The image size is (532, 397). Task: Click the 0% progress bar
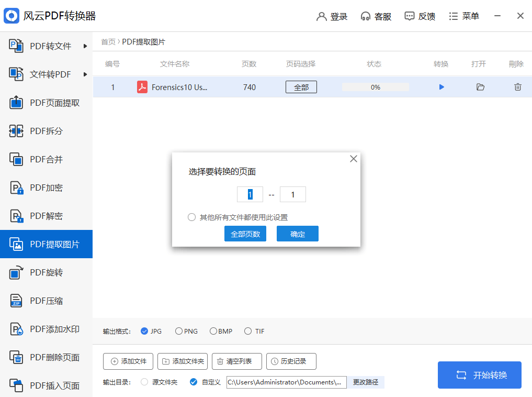tap(375, 87)
